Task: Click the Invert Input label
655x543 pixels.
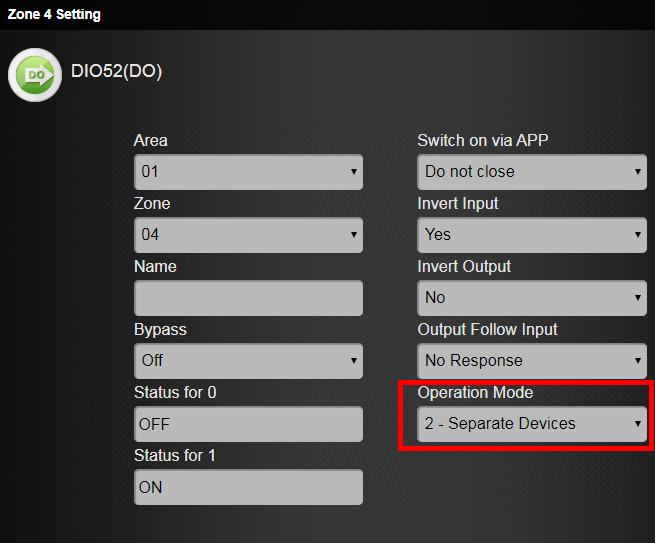Action: pos(457,204)
